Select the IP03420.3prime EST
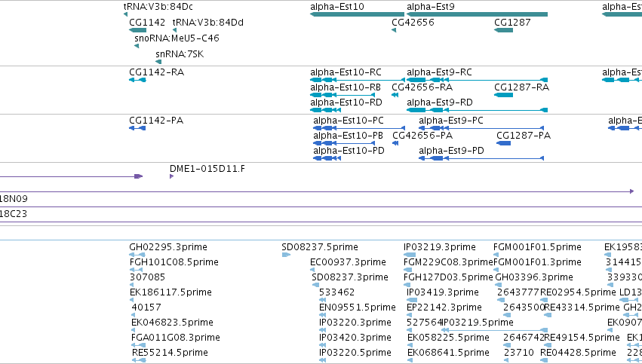This screenshot has height=364, width=642. [x=355, y=338]
